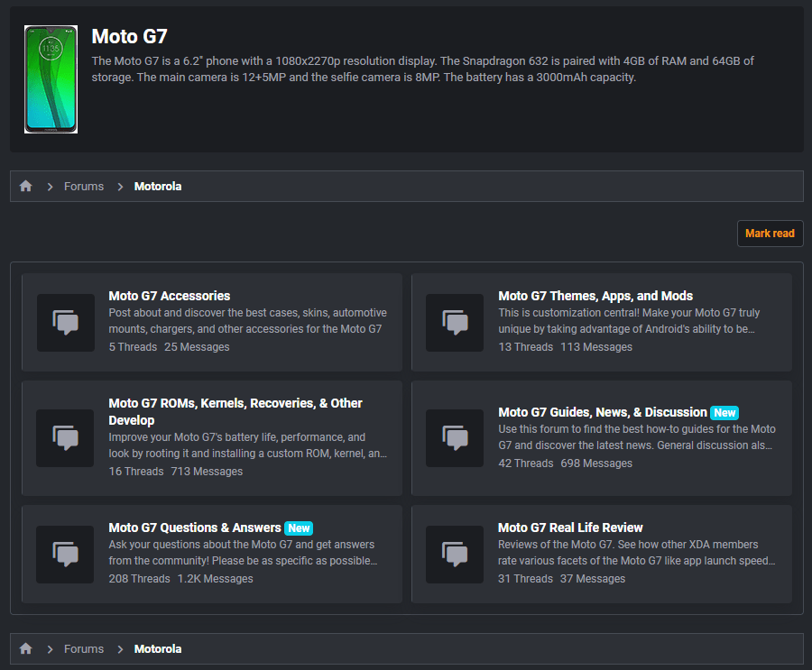Click the Real Life Review forum icon
The height and width of the screenshot is (670, 812).
[455, 555]
